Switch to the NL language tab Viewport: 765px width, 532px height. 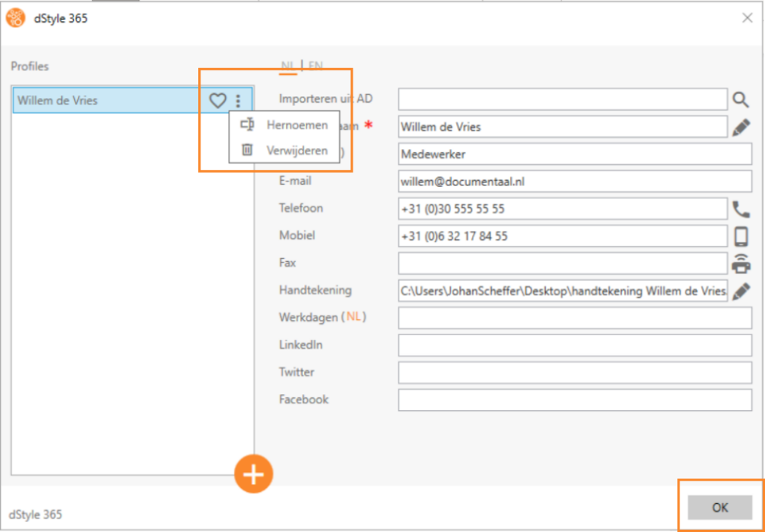288,66
